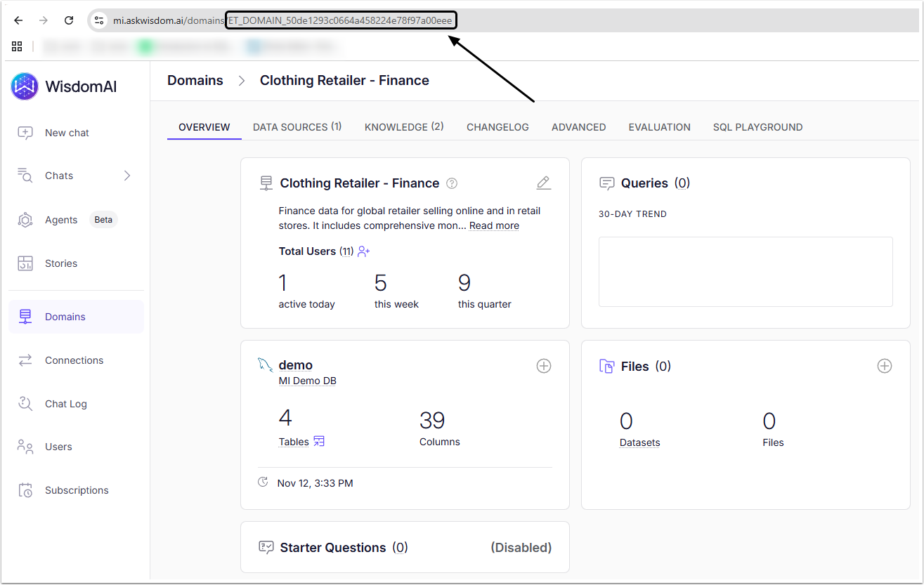Click the add users icon beside Total Users
924x585 pixels.
pyautogui.click(x=363, y=251)
